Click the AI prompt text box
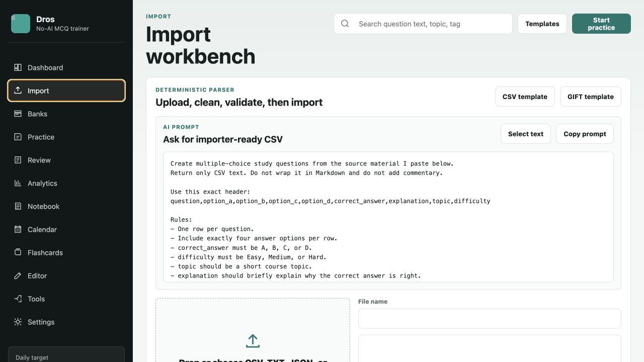 point(388,217)
